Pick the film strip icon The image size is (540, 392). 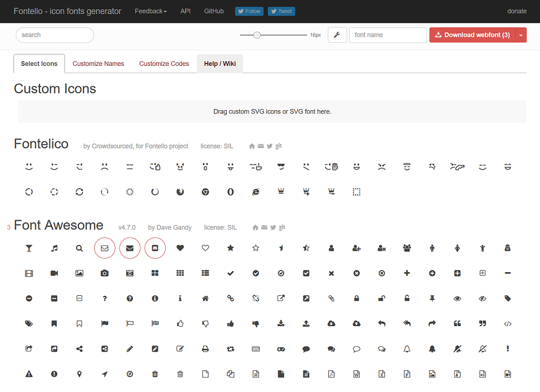click(29, 273)
